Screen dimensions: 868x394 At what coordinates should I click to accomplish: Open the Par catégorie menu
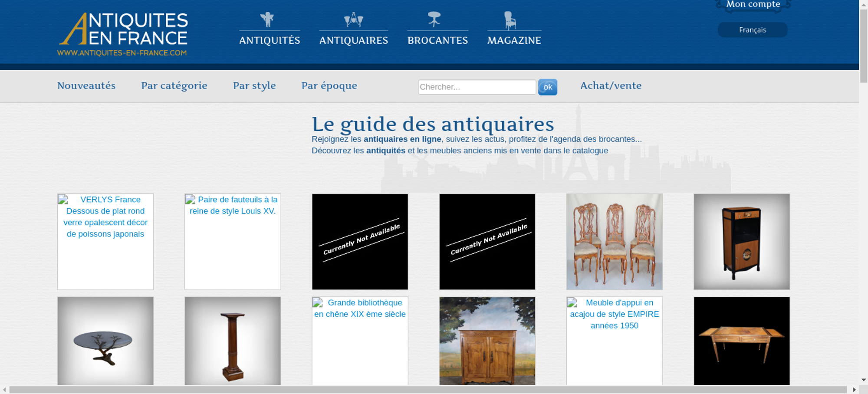click(x=174, y=85)
